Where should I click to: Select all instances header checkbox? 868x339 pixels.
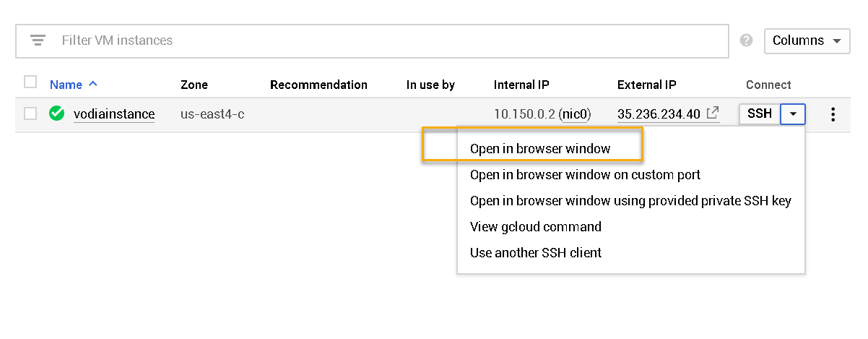(x=30, y=82)
